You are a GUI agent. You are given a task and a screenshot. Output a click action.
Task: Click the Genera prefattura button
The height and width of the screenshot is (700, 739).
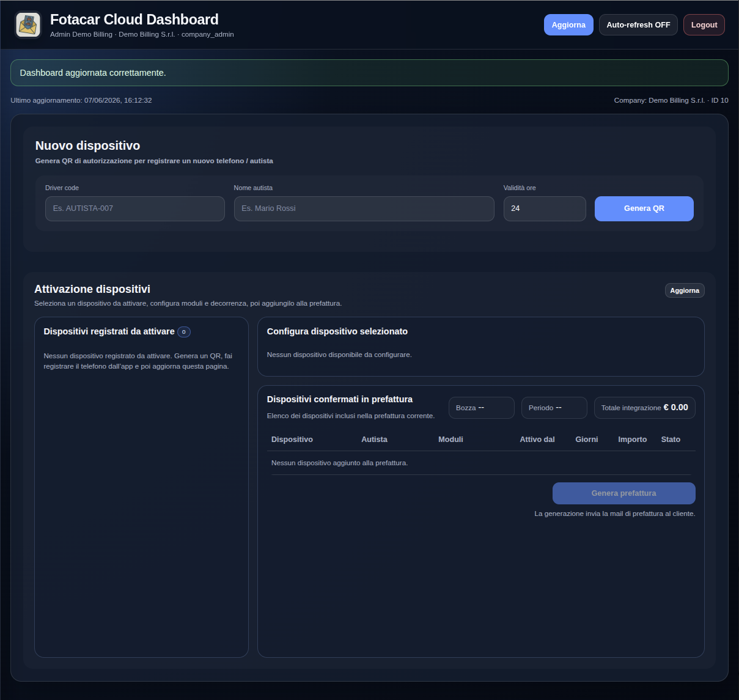point(624,493)
